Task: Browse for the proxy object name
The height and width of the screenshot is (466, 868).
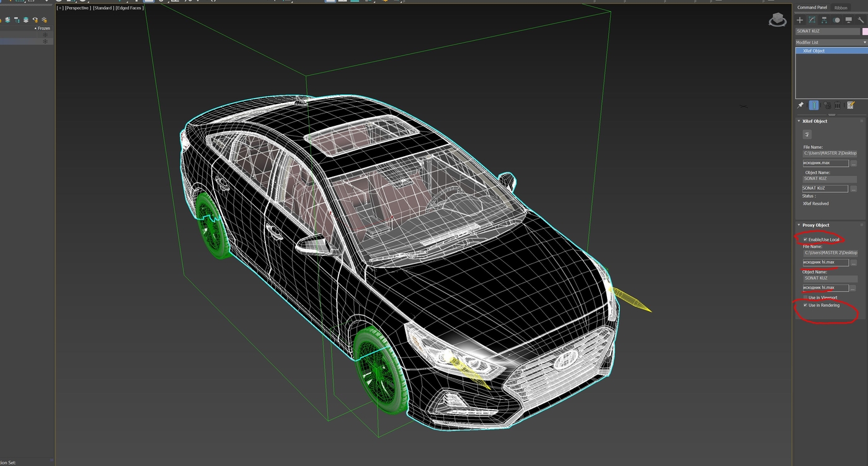Action: (853, 288)
